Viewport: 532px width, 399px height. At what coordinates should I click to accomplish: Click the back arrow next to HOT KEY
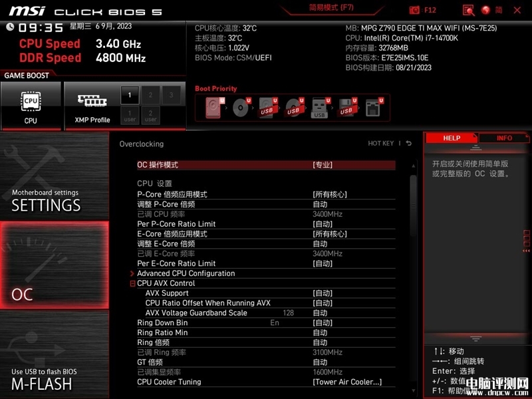tap(409, 144)
